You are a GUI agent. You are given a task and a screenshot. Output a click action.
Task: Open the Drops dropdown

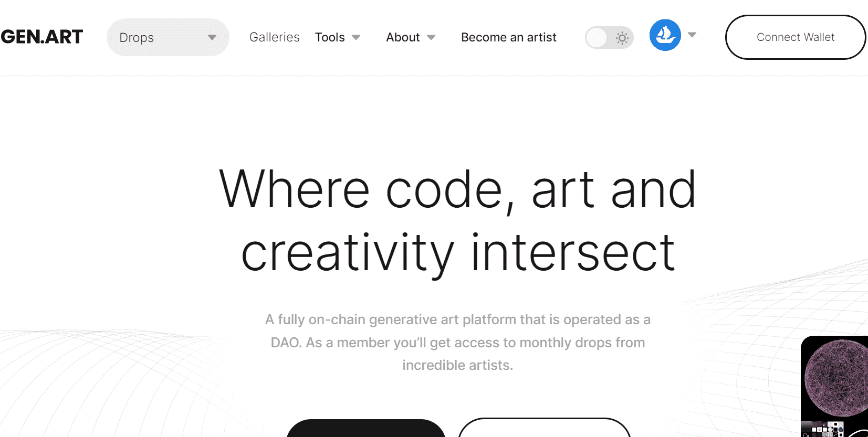point(167,37)
